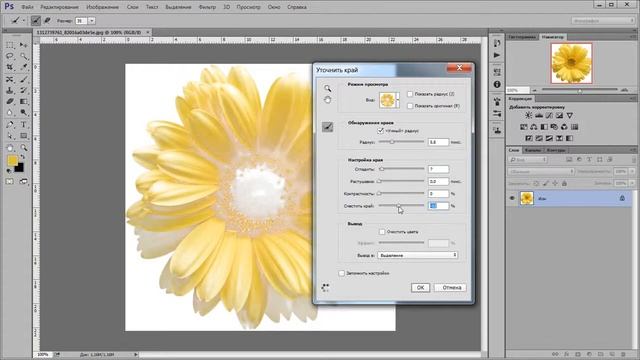640x360 pixels.
Task: Switch to the Каналы tab
Action: point(533,150)
